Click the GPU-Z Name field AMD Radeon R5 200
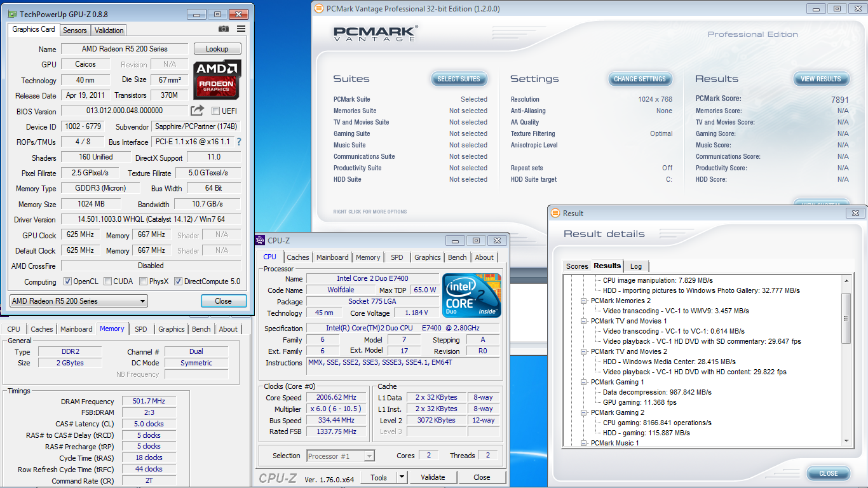Screen dimensions: 868x488 pyautogui.click(x=125, y=49)
